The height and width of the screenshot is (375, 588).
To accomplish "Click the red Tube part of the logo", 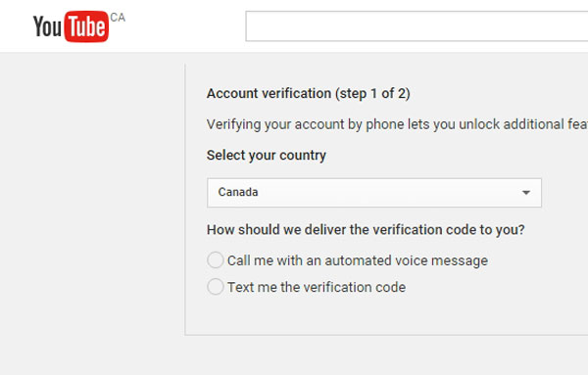I will pos(86,26).
